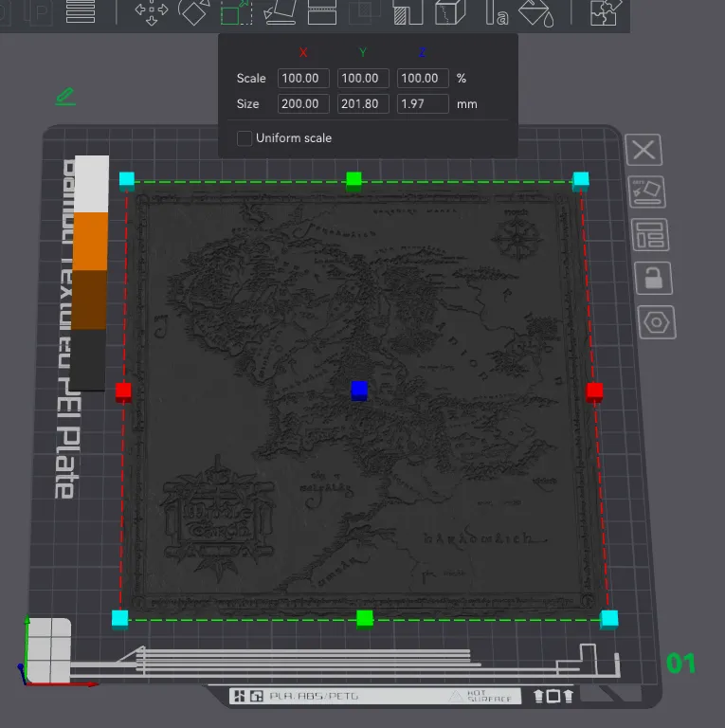Select the Lay on Face tool

coord(280,12)
